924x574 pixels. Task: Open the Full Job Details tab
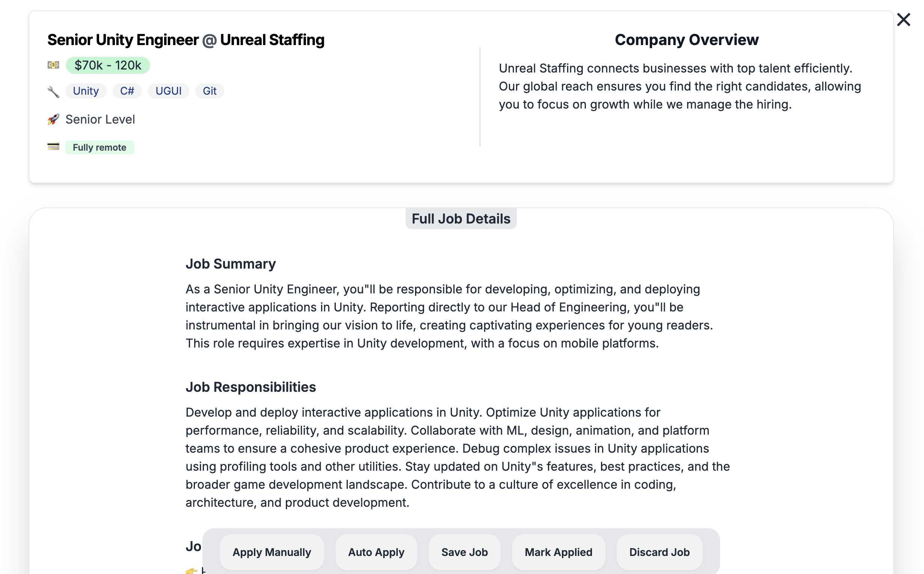point(460,219)
